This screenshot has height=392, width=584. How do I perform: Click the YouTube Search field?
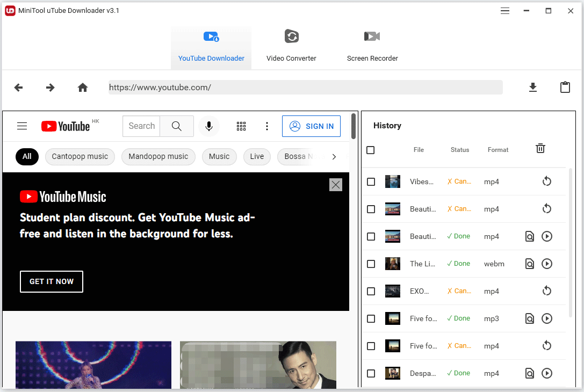141,126
